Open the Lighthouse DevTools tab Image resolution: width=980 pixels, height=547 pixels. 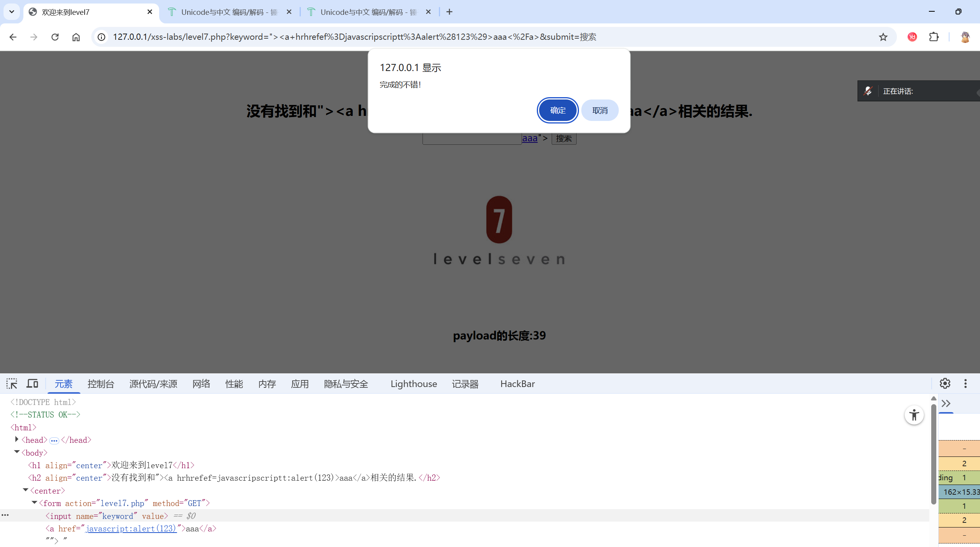point(414,384)
